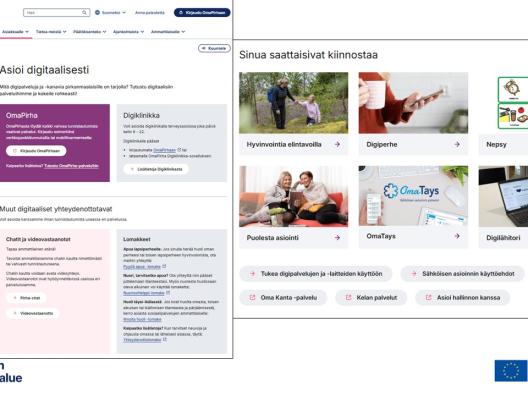Click the chevron next to Ammattilaiselle

(183, 32)
